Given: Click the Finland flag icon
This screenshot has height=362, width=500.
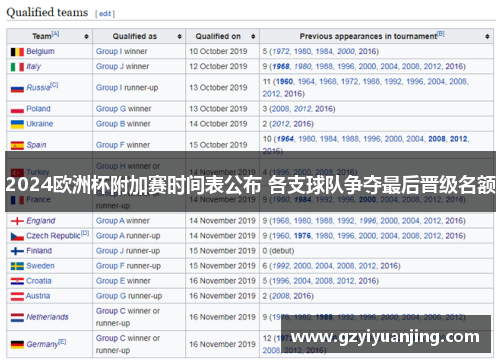Looking at the screenshot, I should click(x=17, y=251).
